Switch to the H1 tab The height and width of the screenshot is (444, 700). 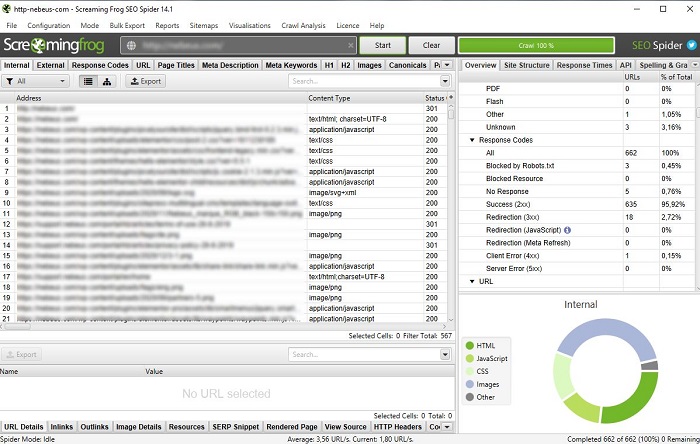click(329, 65)
